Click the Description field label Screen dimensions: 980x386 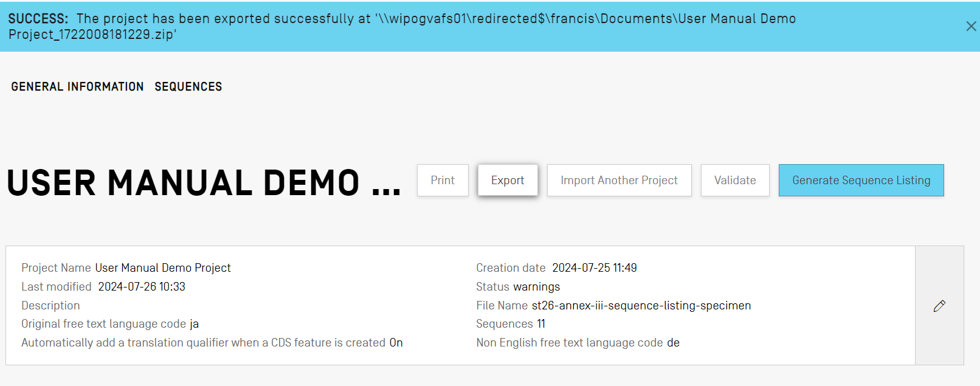[x=50, y=306]
